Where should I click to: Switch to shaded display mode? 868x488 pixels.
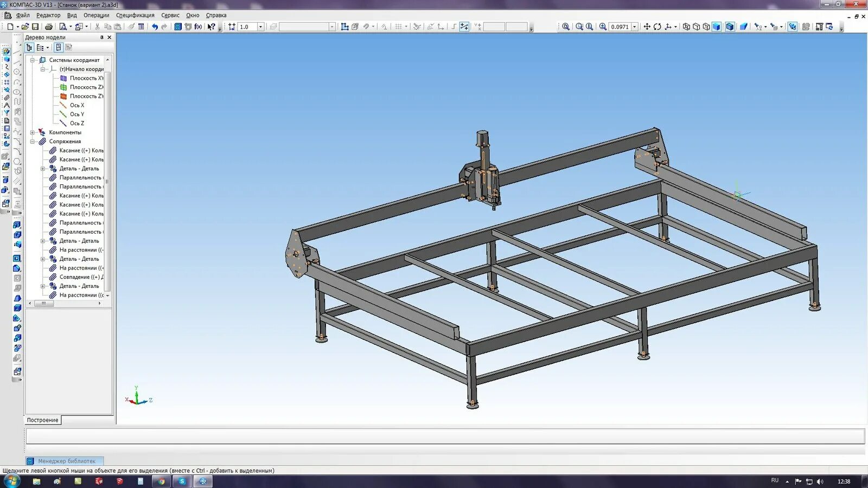716,27
